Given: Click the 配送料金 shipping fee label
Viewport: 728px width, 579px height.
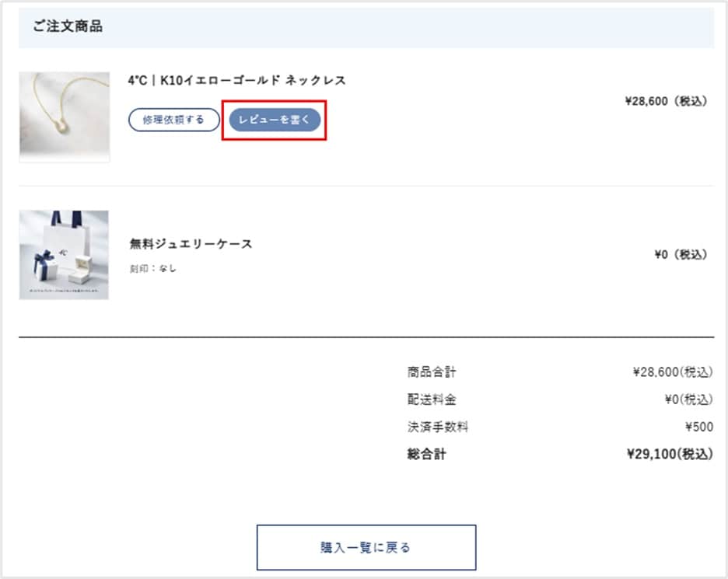Looking at the screenshot, I should point(432,399).
